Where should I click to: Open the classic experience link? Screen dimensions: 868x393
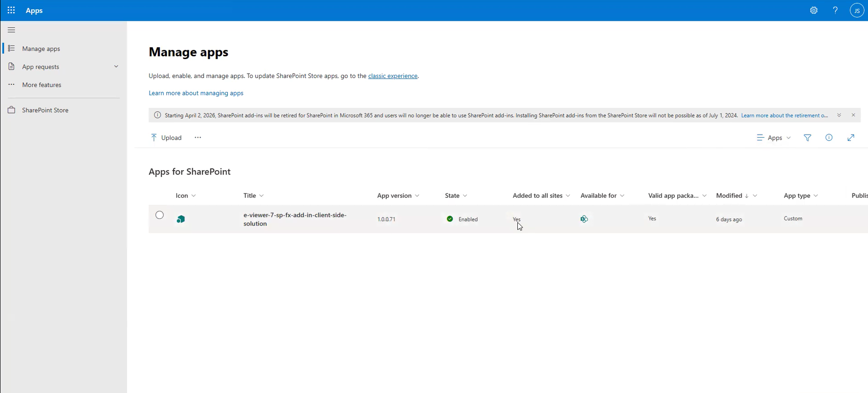pos(393,76)
